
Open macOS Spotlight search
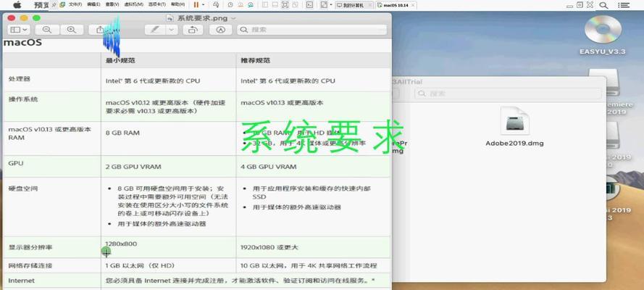click(603, 5)
